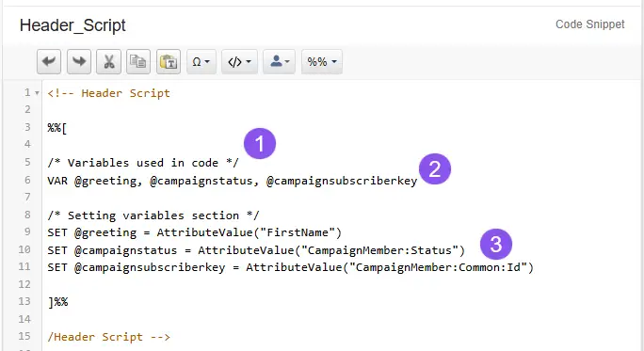Click the SET @campaignsubscriberkey line
The height and width of the screenshot is (351, 644).
point(290,267)
